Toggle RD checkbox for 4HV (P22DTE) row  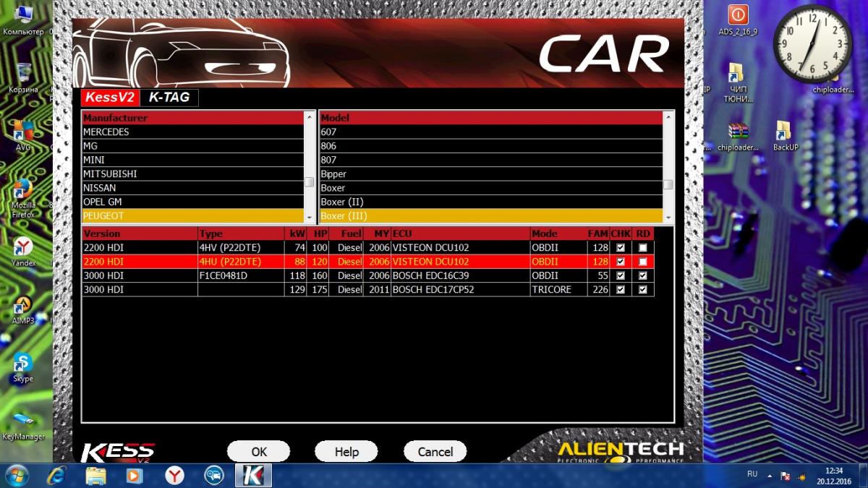tap(643, 248)
